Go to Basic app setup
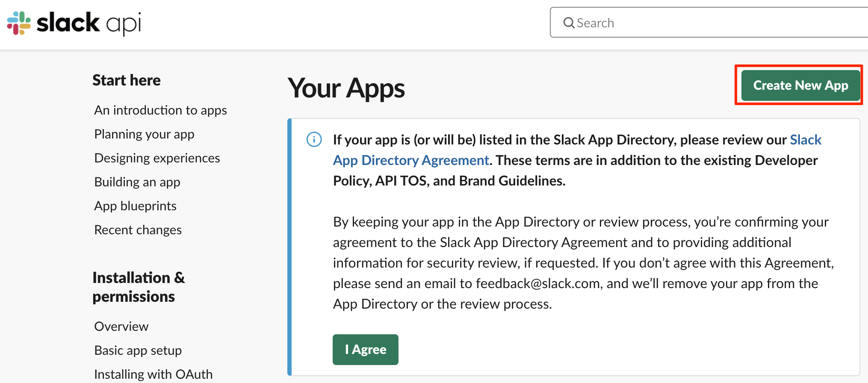 click(138, 351)
